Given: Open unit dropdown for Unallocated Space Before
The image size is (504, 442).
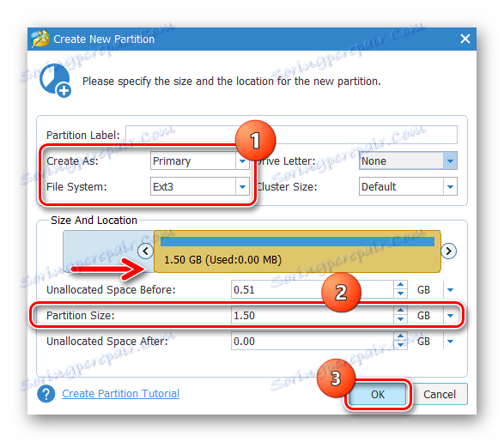Looking at the screenshot, I should (450, 290).
